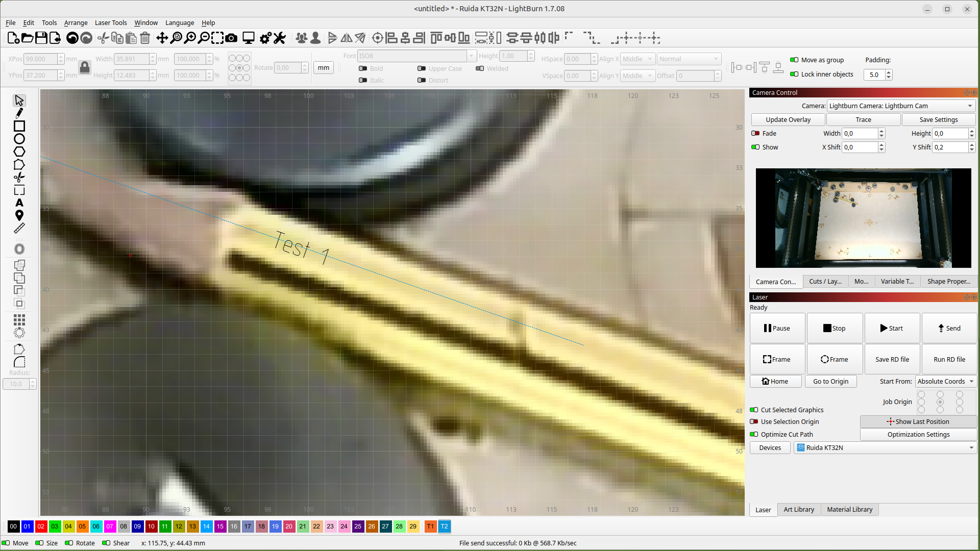
Task: Disable Optimize Cut Path toggle
Action: [x=754, y=434]
